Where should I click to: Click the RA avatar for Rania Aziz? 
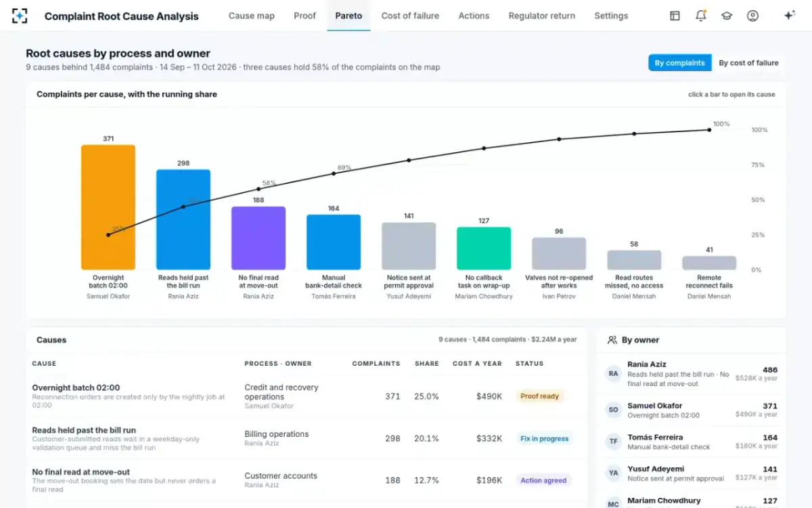(x=614, y=373)
